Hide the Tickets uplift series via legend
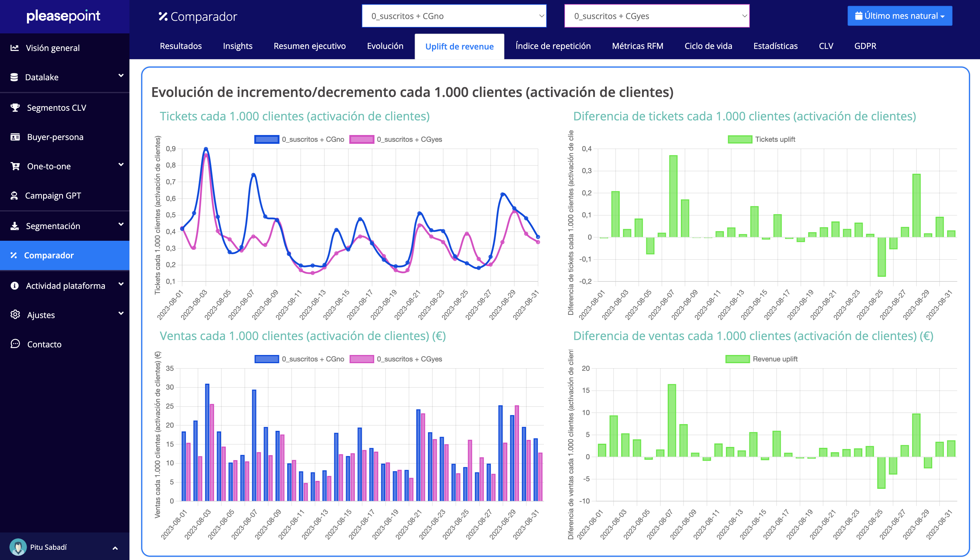980x560 pixels. 761,139
